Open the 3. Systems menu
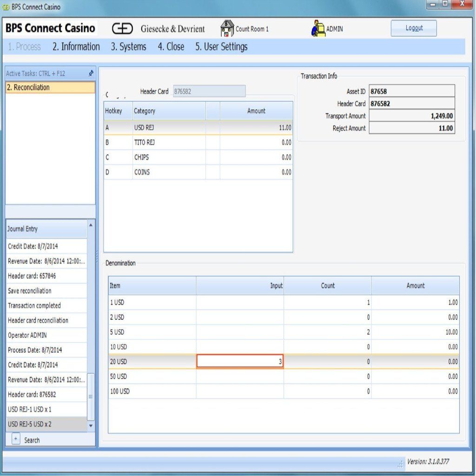Screen dimensions: 476x476 128,47
